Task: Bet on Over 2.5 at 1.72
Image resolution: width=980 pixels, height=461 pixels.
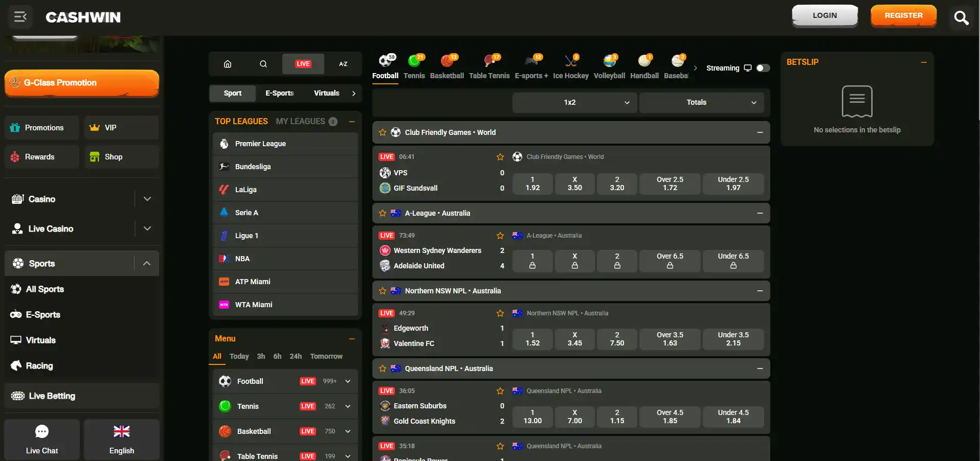Action: click(670, 183)
